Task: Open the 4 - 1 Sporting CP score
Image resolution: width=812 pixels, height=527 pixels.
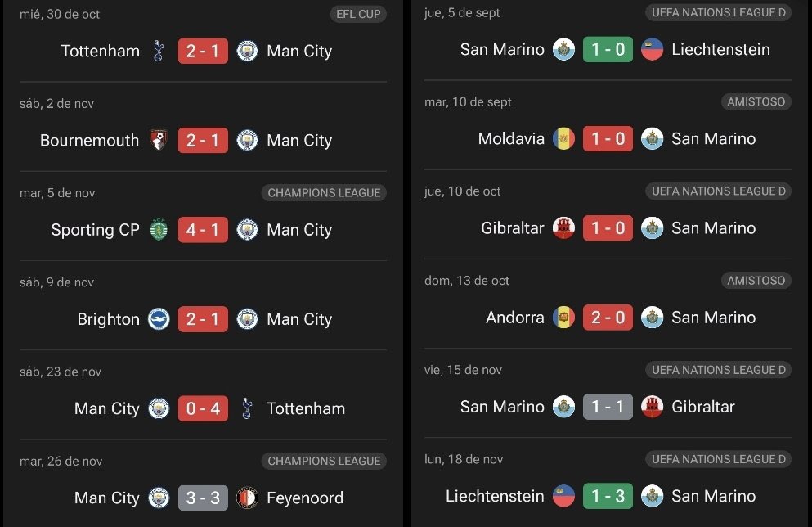Action: pos(203,230)
